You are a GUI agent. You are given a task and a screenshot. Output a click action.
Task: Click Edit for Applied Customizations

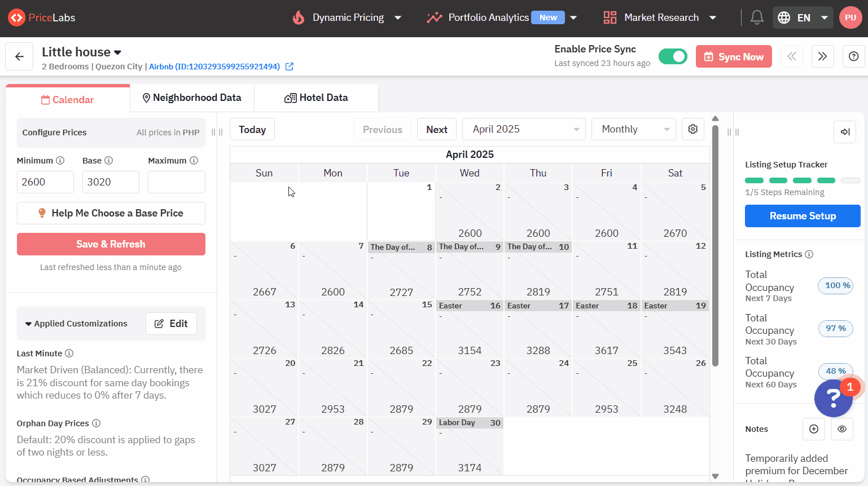(171, 324)
